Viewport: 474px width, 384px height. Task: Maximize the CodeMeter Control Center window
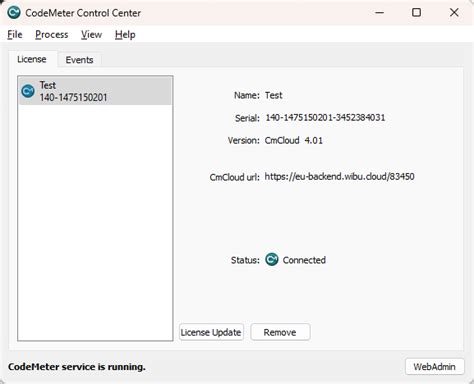pos(416,13)
